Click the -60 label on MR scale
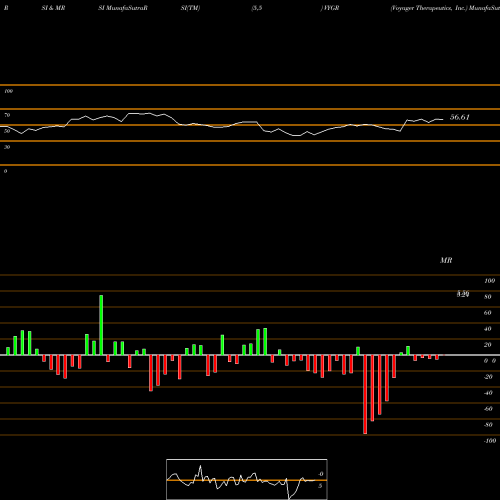The image size is (500, 500). (x=488, y=409)
